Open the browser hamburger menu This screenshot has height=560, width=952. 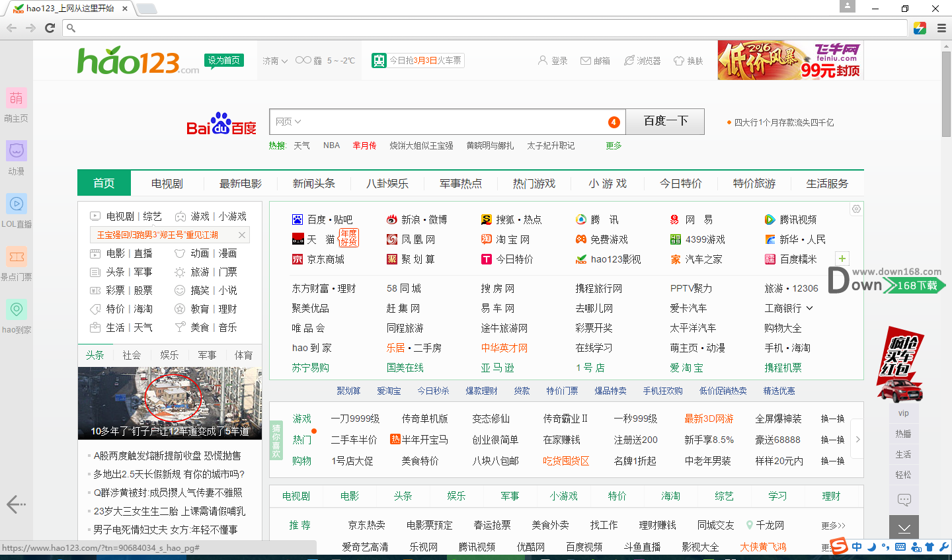point(941,28)
